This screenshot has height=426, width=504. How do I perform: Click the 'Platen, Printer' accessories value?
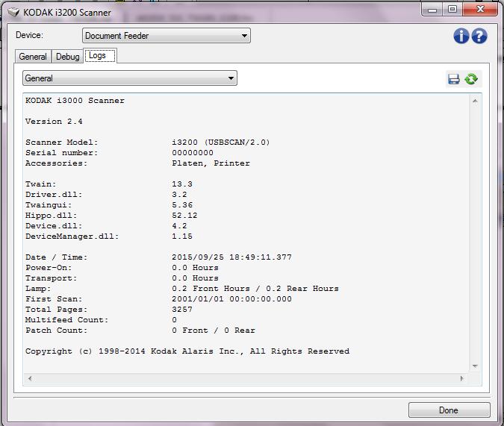pos(211,163)
